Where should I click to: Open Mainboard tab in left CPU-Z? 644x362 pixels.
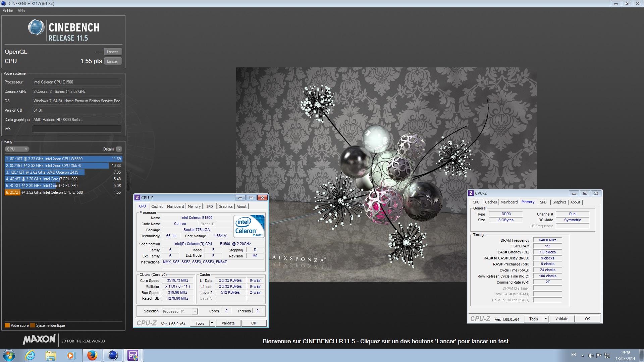(175, 206)
